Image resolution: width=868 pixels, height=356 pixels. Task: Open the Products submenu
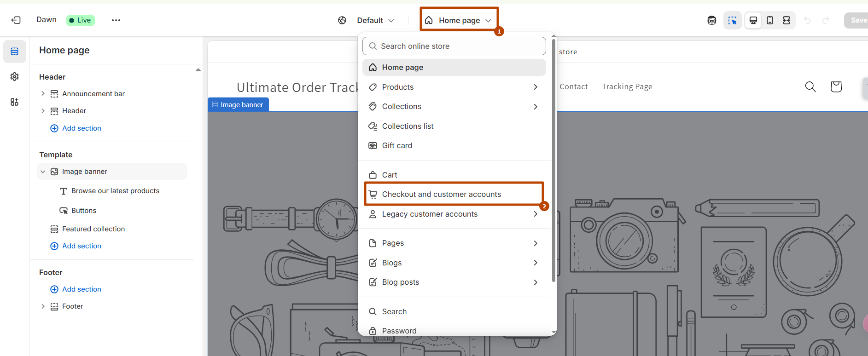click(454, 87)
